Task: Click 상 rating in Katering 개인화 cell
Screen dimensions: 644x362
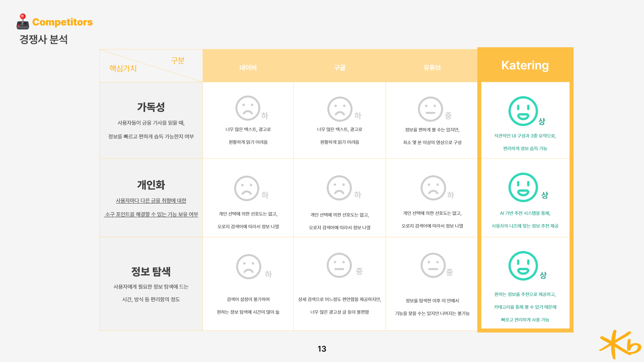Action: [x=545, y=195]
